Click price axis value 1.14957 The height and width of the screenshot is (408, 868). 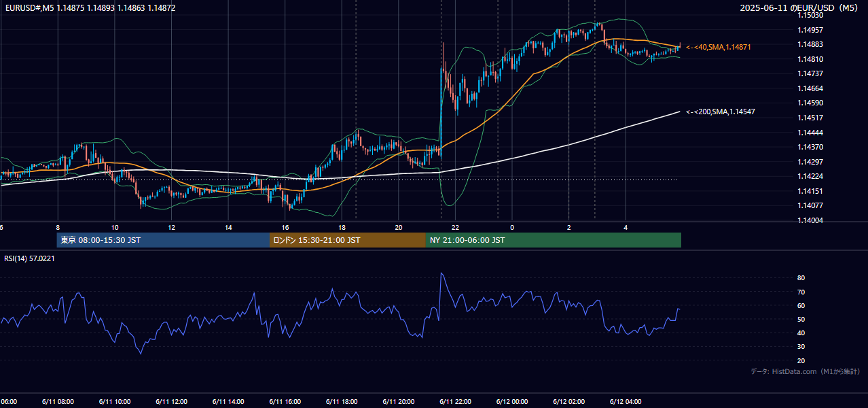(x=810, y=30)
